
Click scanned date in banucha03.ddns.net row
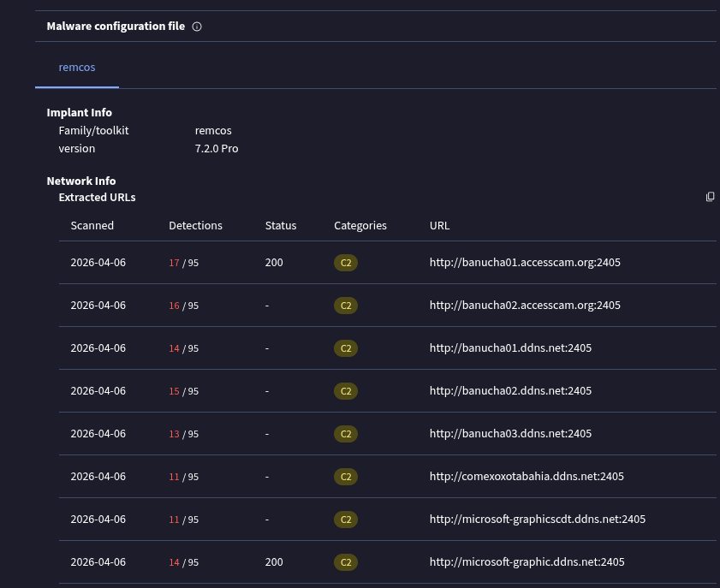(98, 434)
